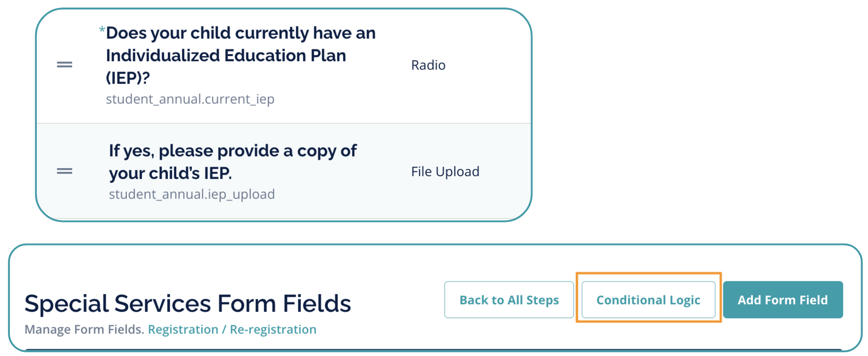The image size is (868, 356).
Task: Grab the drag handle for the IEP question row
Action: point(64,65)
